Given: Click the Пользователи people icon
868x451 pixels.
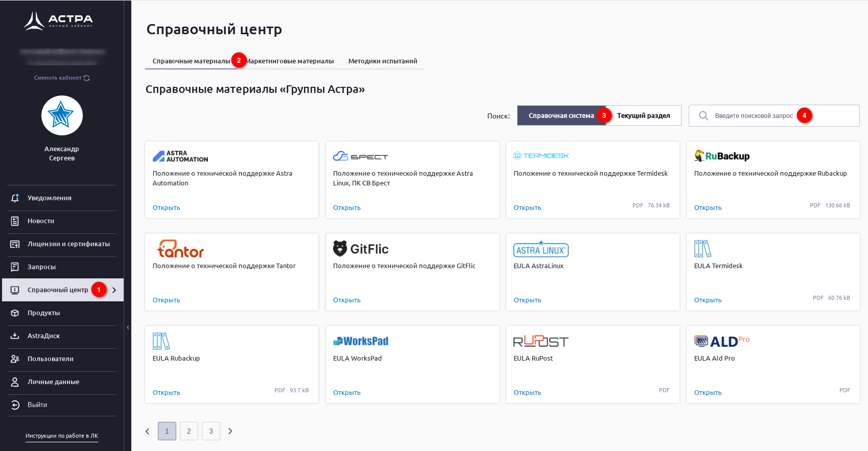Looking at the screenshot, I should point(15,359).
